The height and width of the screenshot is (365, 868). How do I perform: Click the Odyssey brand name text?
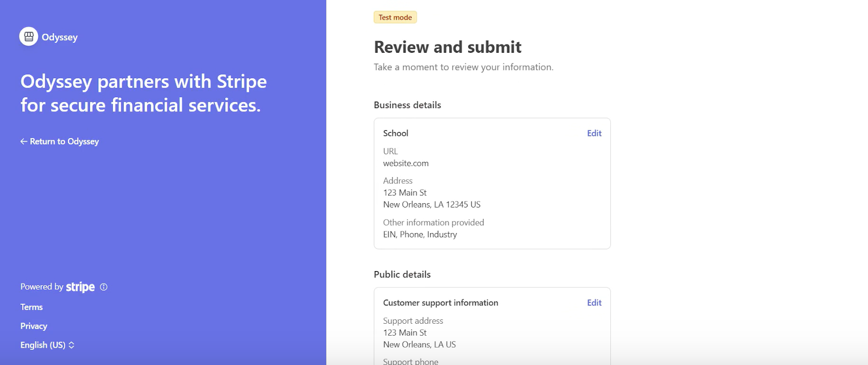pos(60,37)
